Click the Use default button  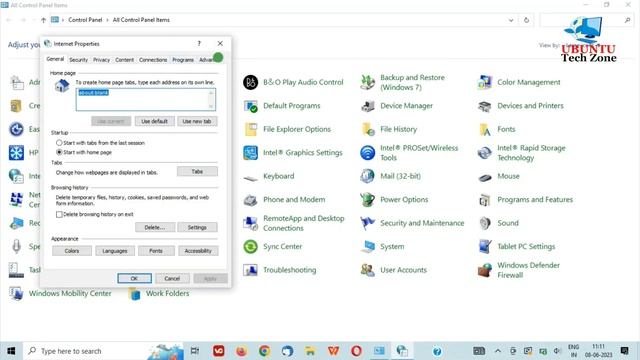click(x=154, y=121)
